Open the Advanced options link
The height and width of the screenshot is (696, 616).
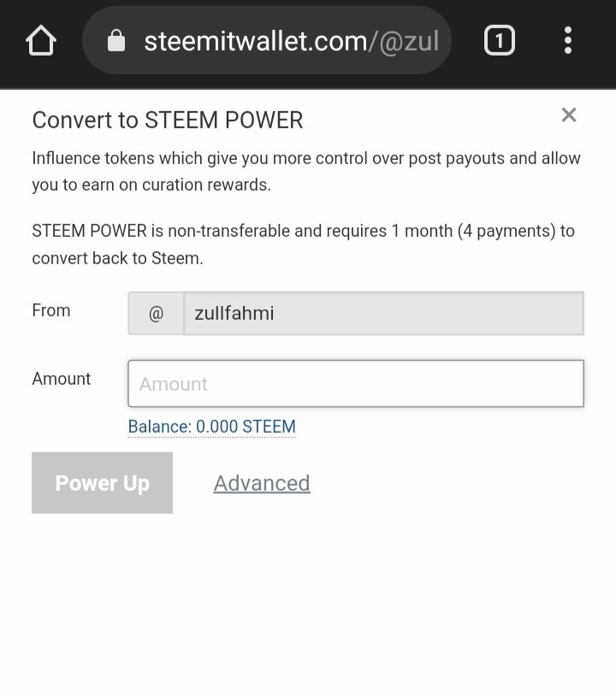(x=262, y=483)
